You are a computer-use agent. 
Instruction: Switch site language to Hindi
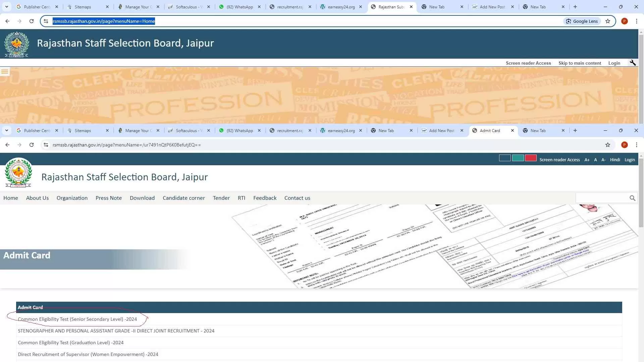615,160
